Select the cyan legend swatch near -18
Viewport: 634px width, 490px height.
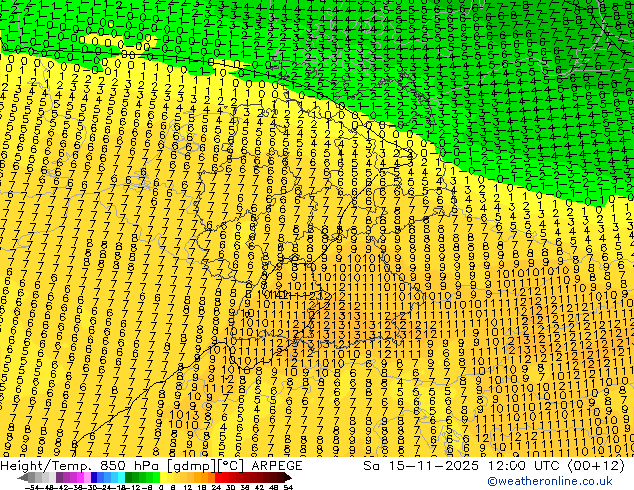pos(122,477)
